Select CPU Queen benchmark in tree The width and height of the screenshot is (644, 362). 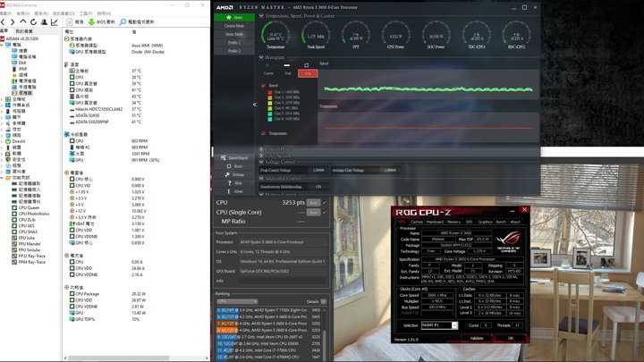(x=25, y=207)
